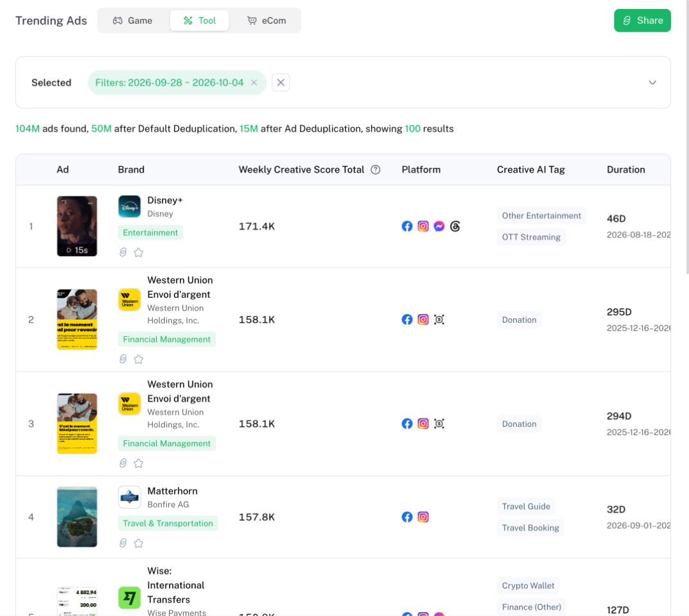Open the Disney+ 15s video ad thumbnail
Viewport: 689px width, 616px height.
point(77,226)
